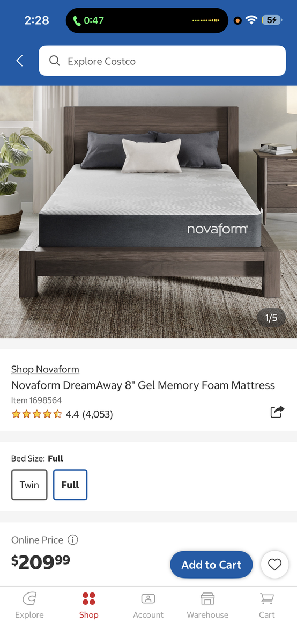This screenshot has width=297, height=644.
Task: Open the Online Price info icon
Action: point(73,540)
